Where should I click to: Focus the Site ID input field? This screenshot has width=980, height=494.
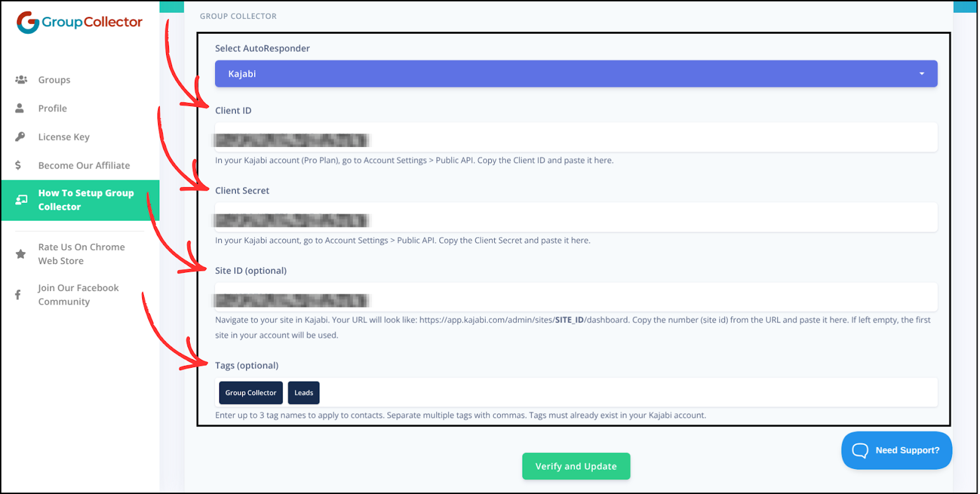576,297
